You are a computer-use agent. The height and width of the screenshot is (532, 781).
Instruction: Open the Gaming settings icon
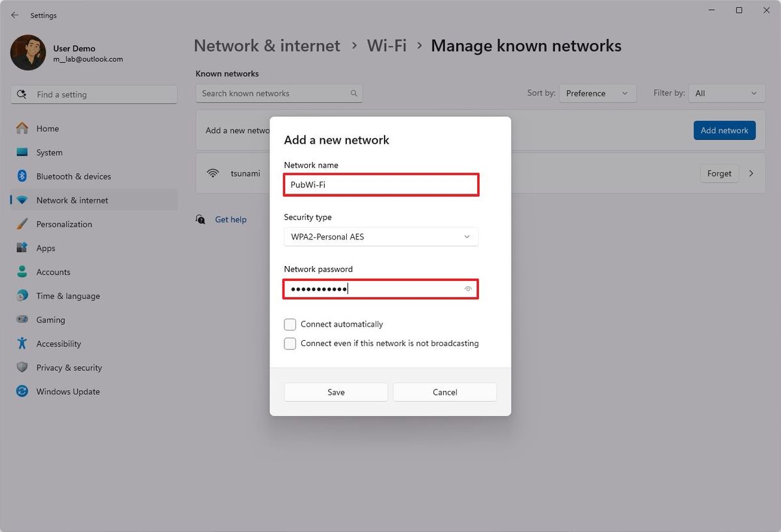click(23, 319)
